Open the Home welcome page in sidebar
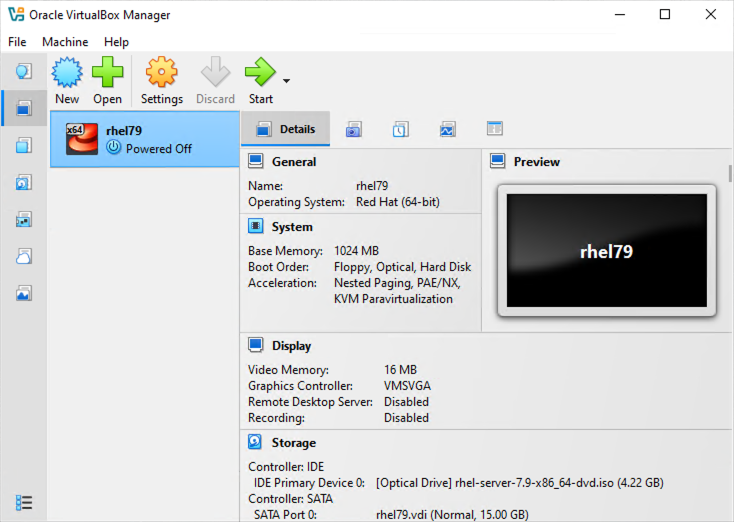734x522 pixels. tap(23, 72)
